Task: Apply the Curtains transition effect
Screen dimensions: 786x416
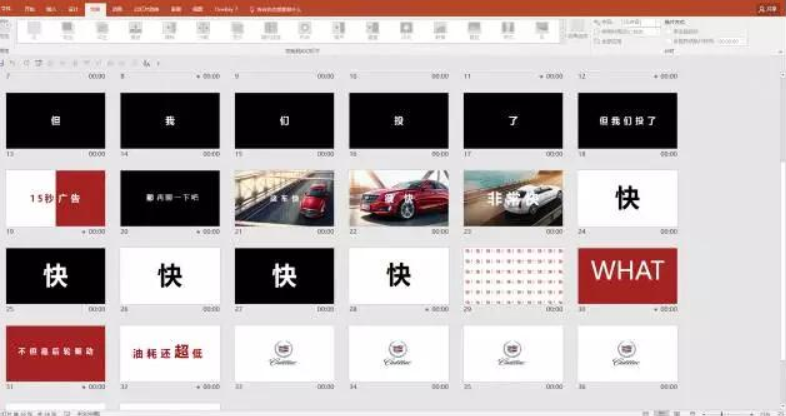Action: 508,30
